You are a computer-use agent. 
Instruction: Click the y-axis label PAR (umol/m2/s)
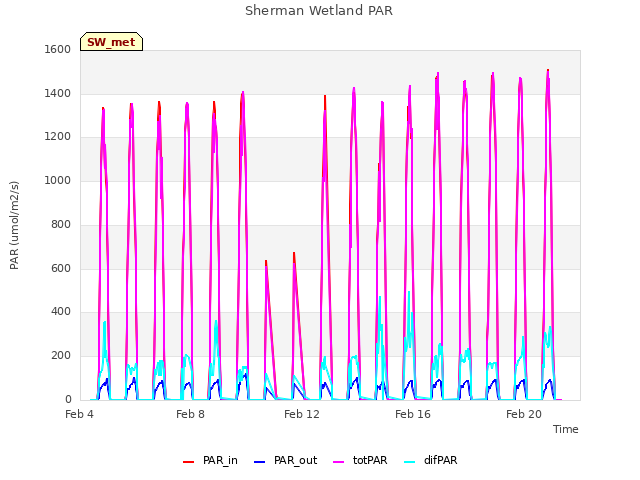pos(14,225)
